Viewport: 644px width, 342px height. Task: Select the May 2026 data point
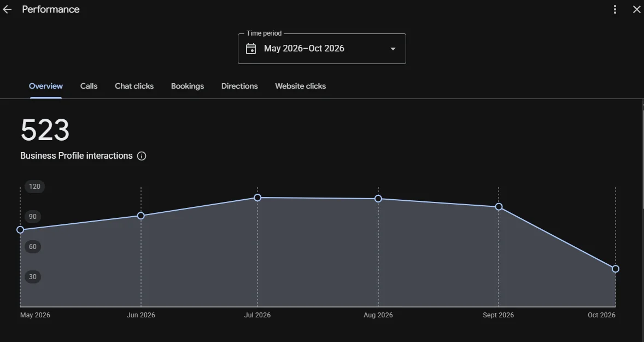20,230
